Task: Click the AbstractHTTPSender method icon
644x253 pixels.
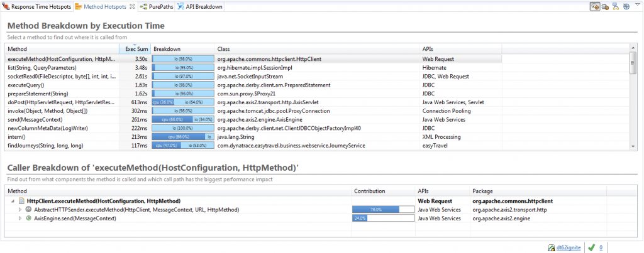Action: click(29, 209)
